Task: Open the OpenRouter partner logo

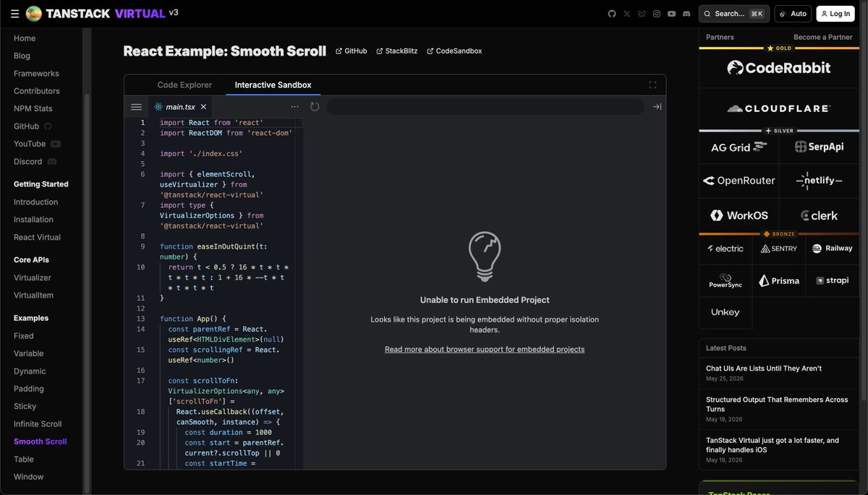Action: (x=739, y=181)
